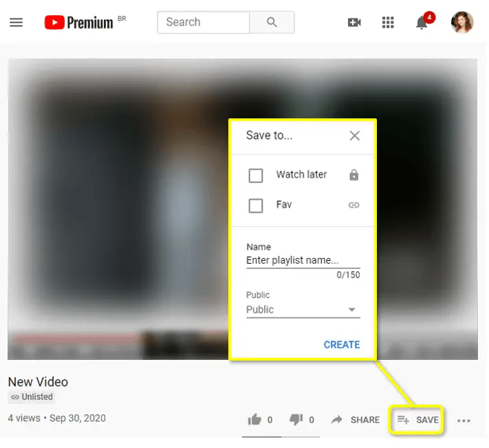Click the lock icon beside Watch later
This screenshot has width=489, height=448.
(x=354, y=175)
